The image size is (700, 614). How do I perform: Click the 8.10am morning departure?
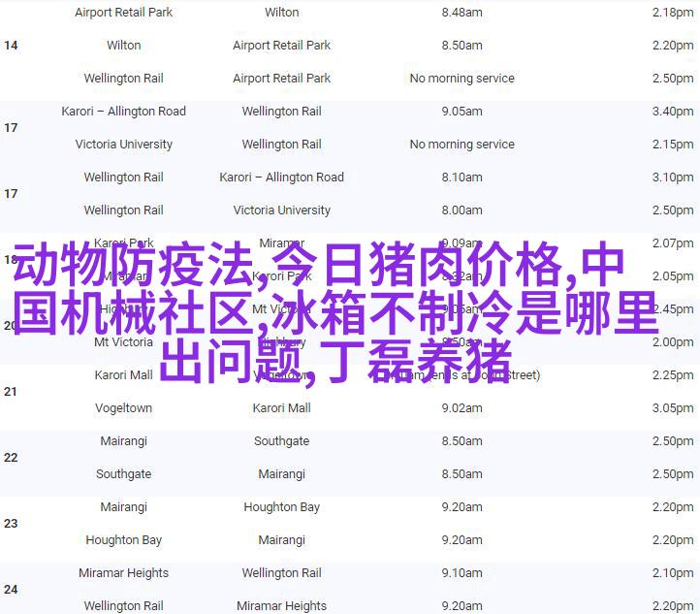pos(461,178)
